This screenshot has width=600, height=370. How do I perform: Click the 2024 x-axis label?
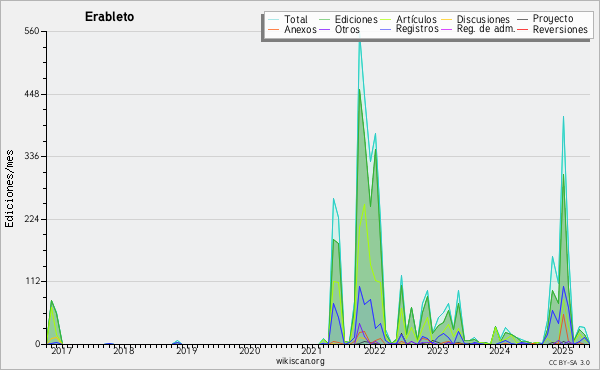tap(500, 351)
